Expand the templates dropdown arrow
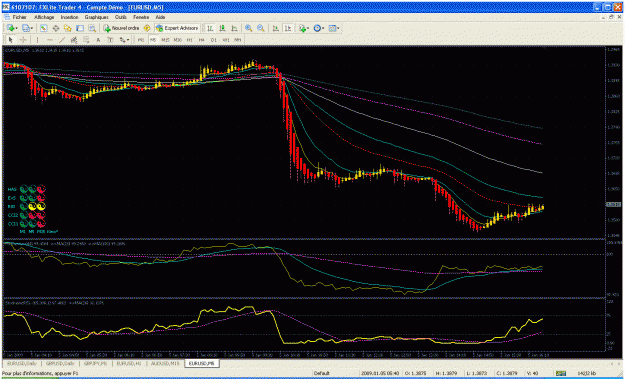 point(338,28)
